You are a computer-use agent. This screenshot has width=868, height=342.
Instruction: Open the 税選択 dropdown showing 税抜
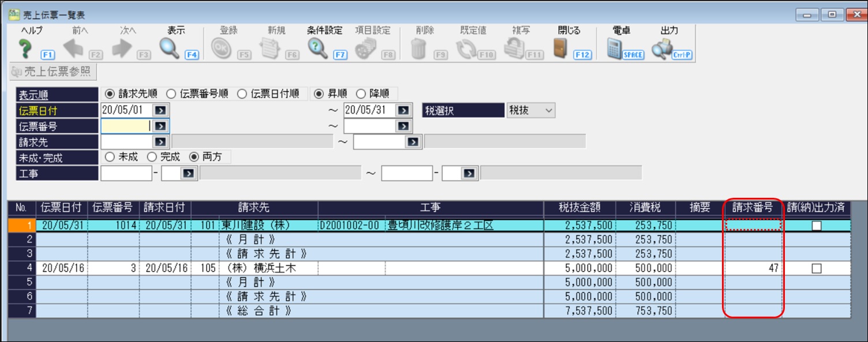click(530, 110)
